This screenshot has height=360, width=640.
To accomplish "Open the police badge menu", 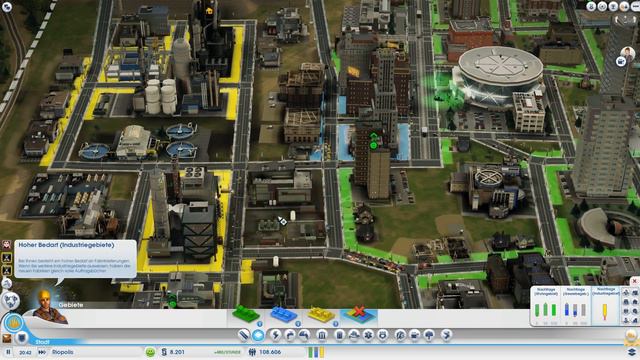I will coord(383,335).
